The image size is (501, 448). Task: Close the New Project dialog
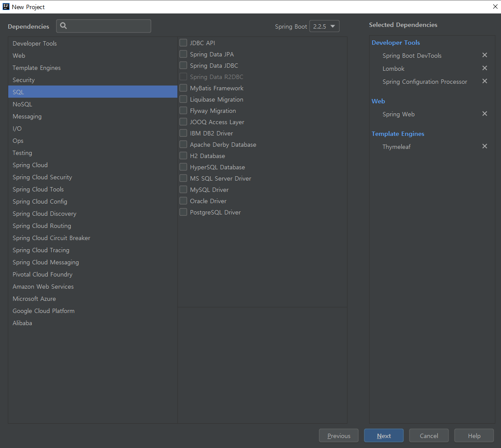point(495,7)
